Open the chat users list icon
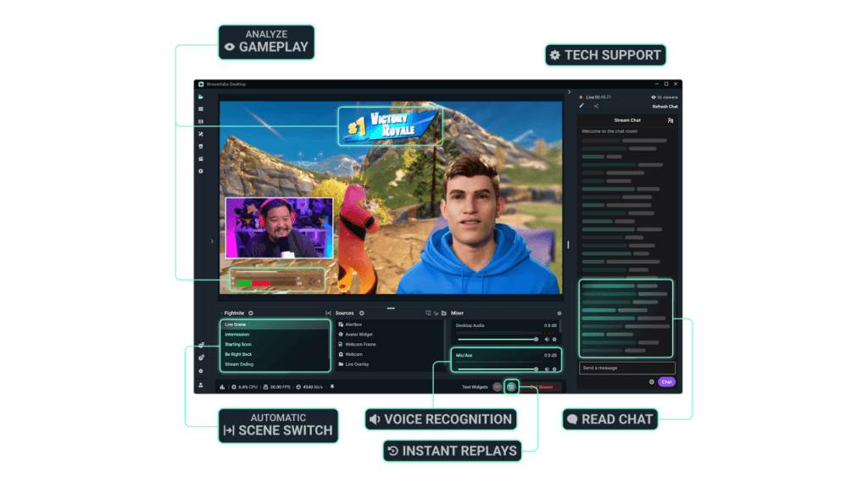This screenshot has width=868, height=488. [670, 120]
